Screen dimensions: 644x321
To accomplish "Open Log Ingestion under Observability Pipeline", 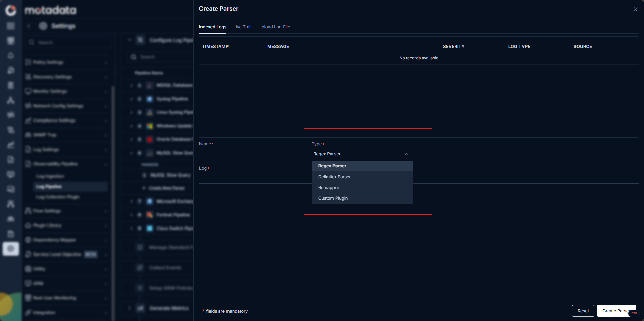I will click(50, 176).
